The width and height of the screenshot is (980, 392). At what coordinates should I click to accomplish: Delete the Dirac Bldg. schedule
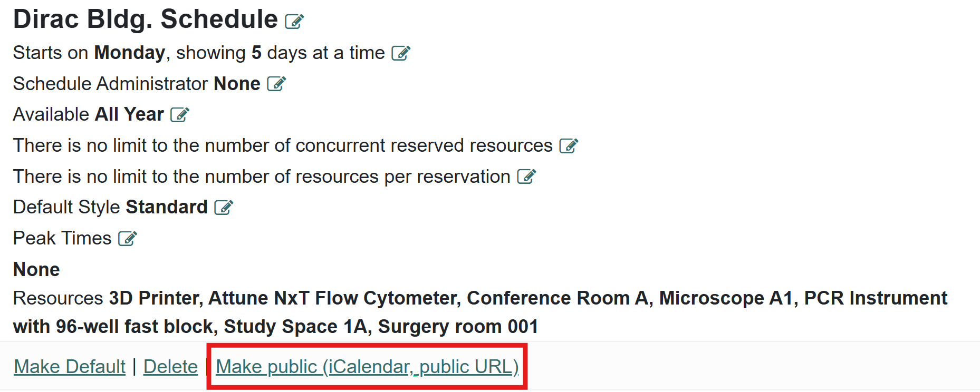pyautogui.click(x=170, y=367)
